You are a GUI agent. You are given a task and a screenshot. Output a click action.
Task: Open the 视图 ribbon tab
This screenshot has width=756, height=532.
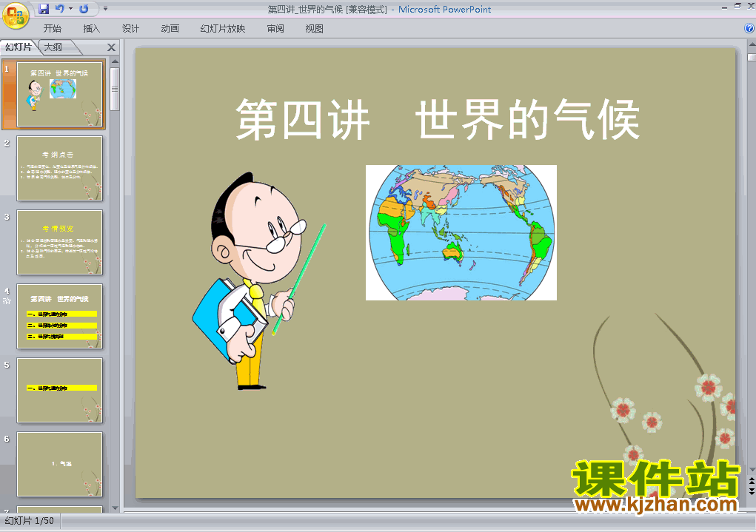click(x=315, y=28)
